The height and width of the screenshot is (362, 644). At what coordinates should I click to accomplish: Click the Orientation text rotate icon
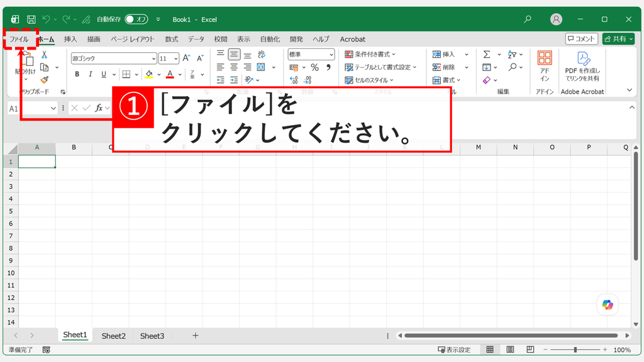coord(248,80)
